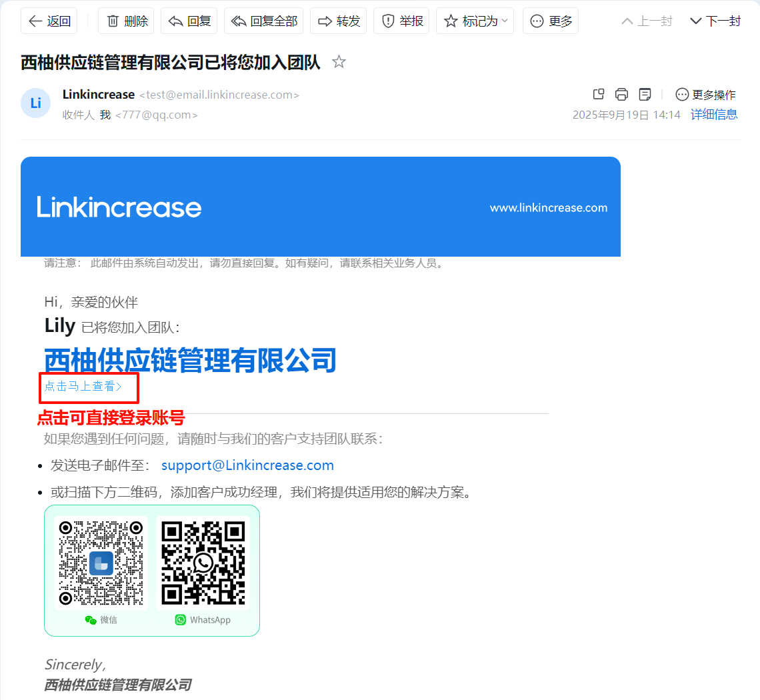Click the 返回 back button

pyautogui.click(x=49, y=21)
